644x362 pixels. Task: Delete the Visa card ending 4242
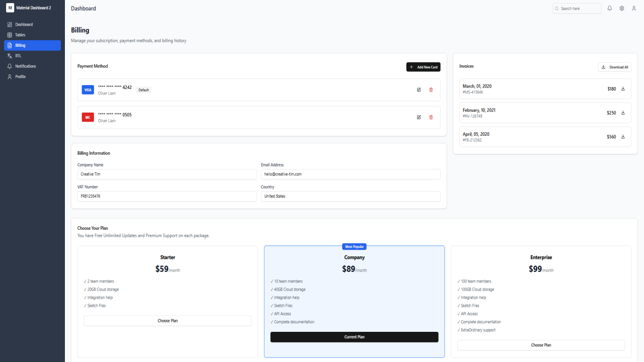431,90
